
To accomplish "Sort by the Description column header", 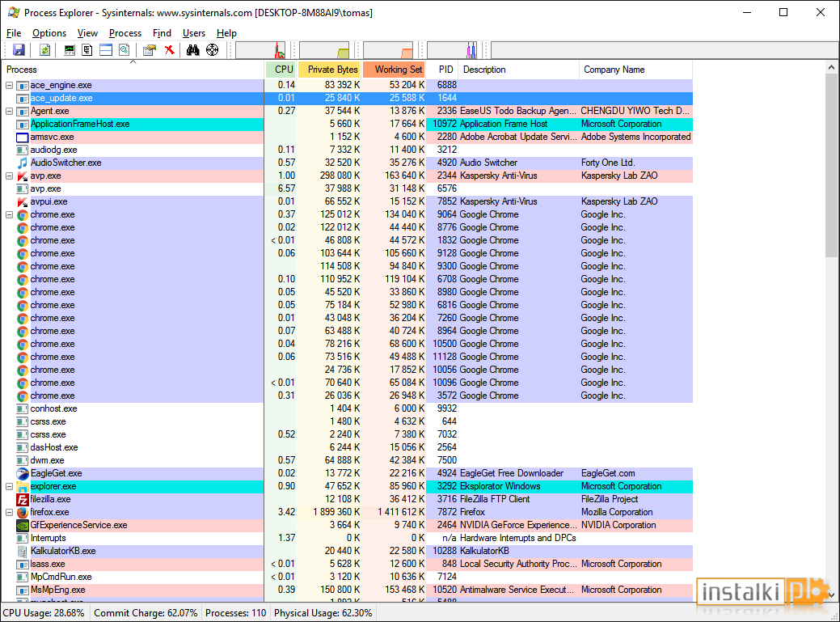I will click(x=519, y=70).
